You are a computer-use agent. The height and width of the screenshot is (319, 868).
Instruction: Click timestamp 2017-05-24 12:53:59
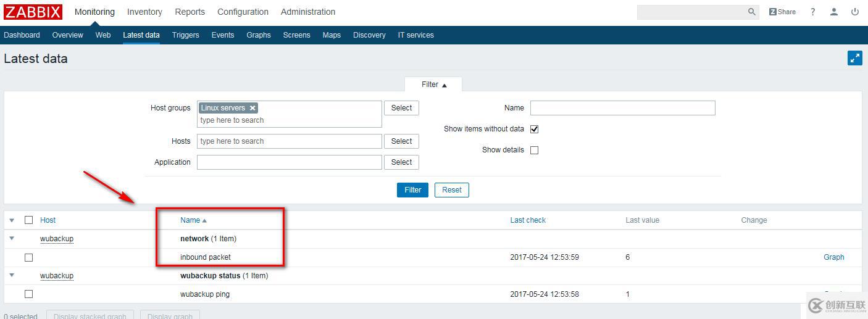pos(545,257)
